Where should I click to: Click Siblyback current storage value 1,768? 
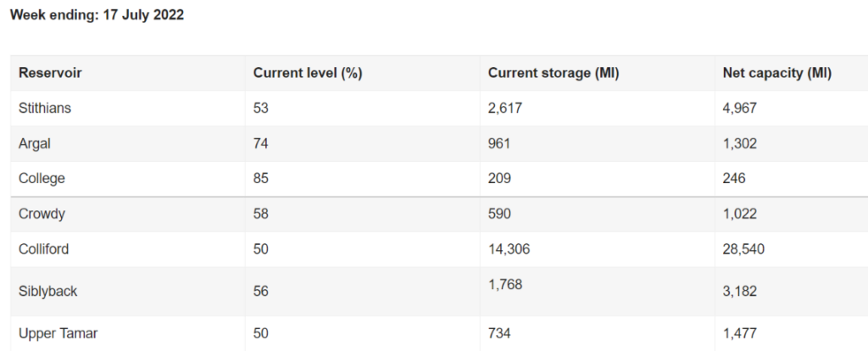pyautogui.click(x=505, y=285)
